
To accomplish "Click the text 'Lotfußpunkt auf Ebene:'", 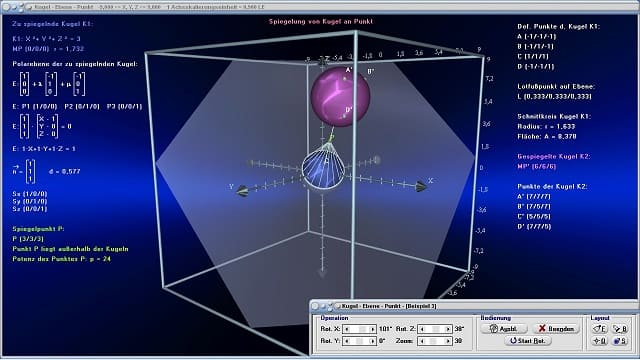I will 556,87.
